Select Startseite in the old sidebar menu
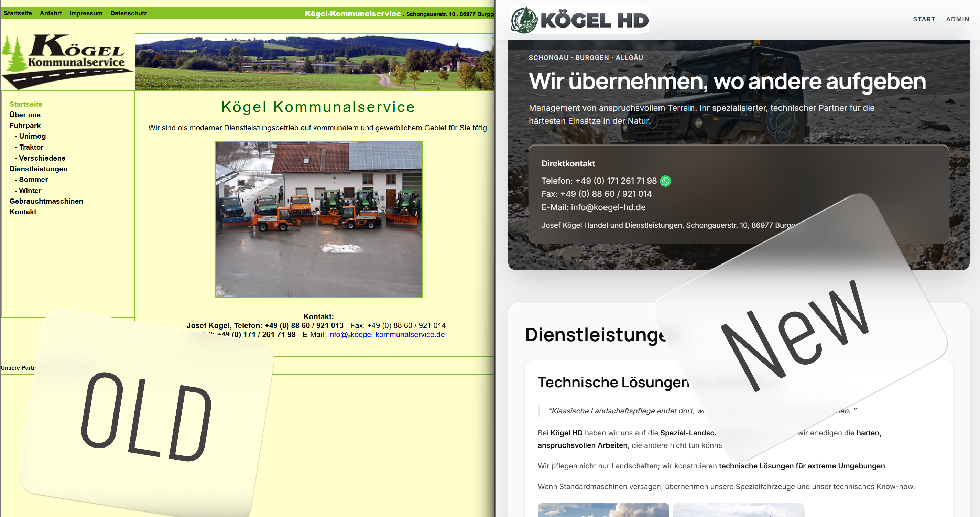980x517 pixels. 26,104
